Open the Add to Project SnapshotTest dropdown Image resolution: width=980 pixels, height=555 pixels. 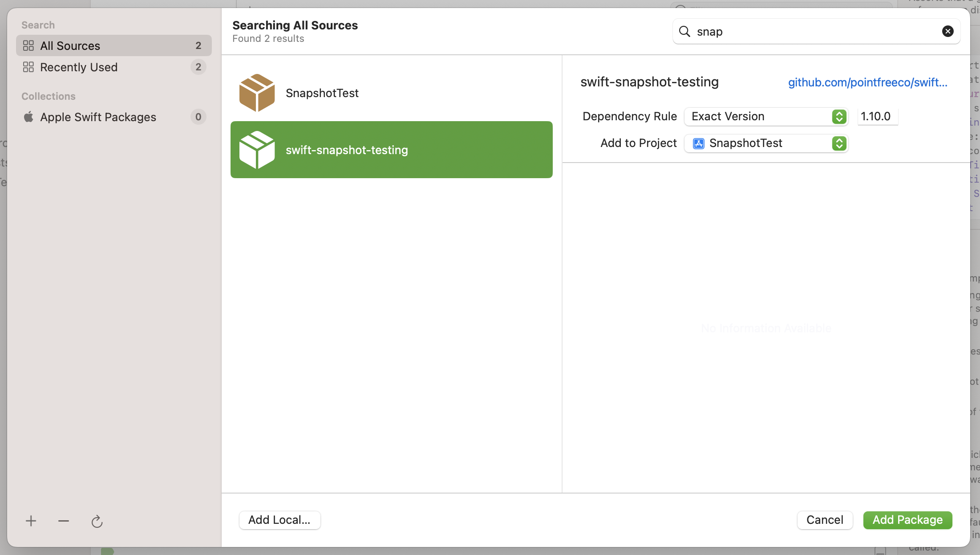coord(765,143)
